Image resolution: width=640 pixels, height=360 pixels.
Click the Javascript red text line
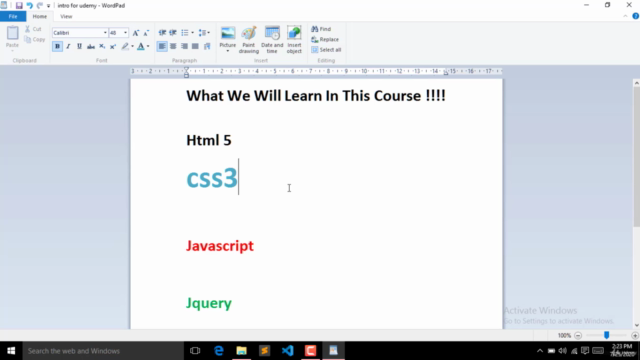coord(220,246)
